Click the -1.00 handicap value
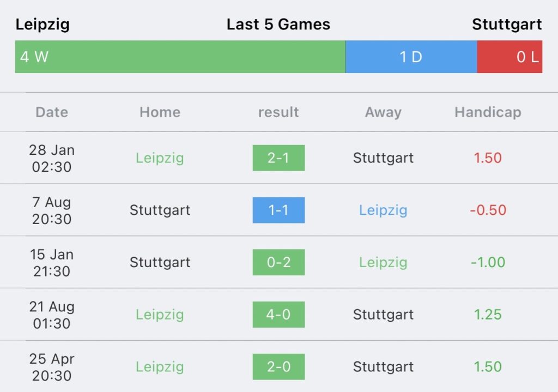This screenshot has height=392, width=558. [488, 262]
